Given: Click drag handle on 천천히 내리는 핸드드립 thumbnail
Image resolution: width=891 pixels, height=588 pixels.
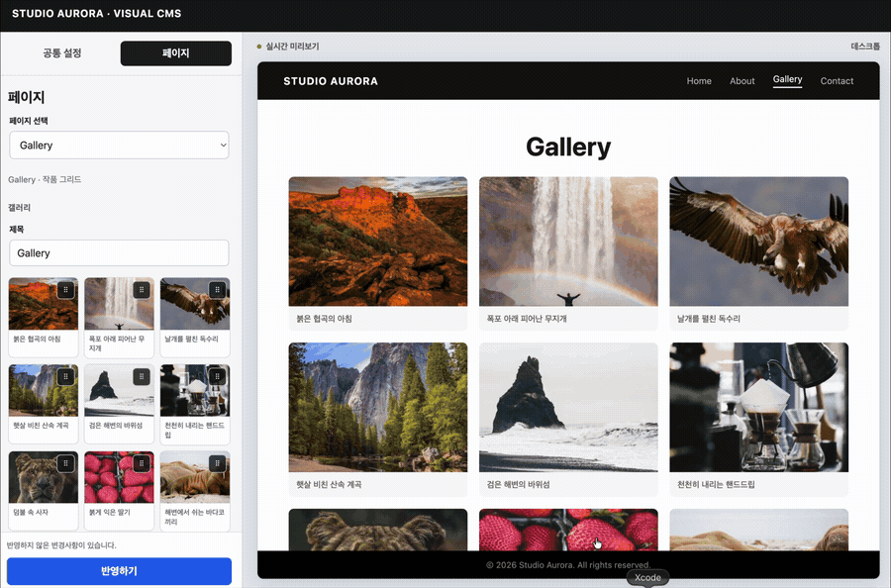Looking at the screenshot, I should (217, 377).
